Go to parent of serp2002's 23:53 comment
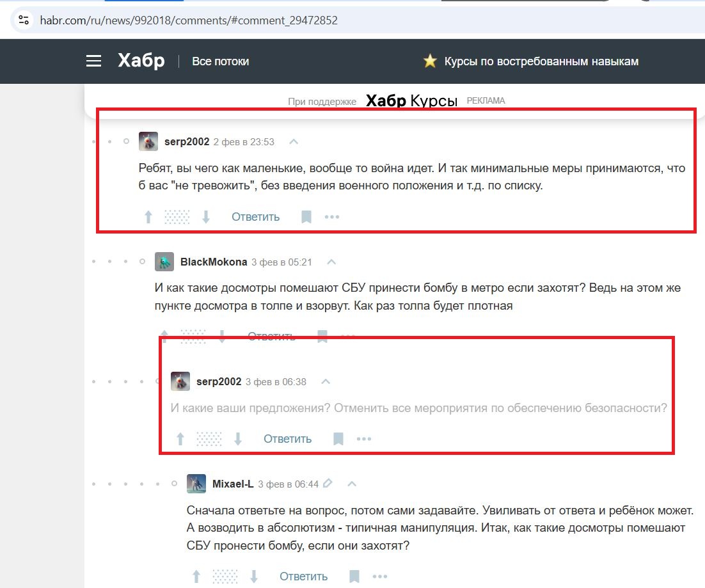This screenshot has width=705, height=588. click(x=294, y=141)
